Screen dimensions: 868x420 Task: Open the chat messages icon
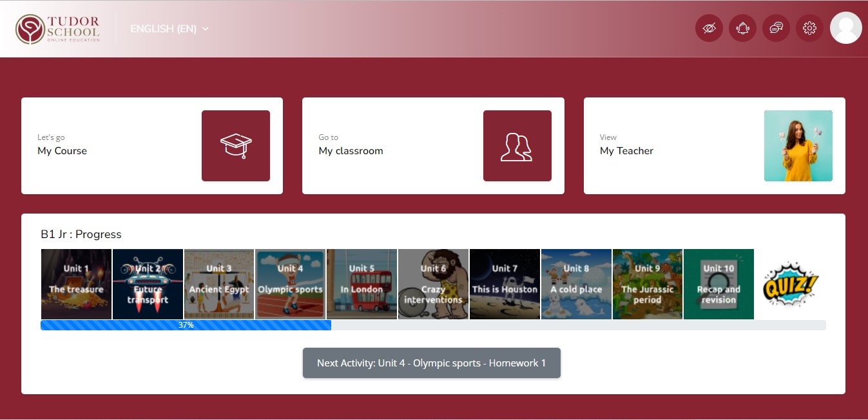coord(776,28)
